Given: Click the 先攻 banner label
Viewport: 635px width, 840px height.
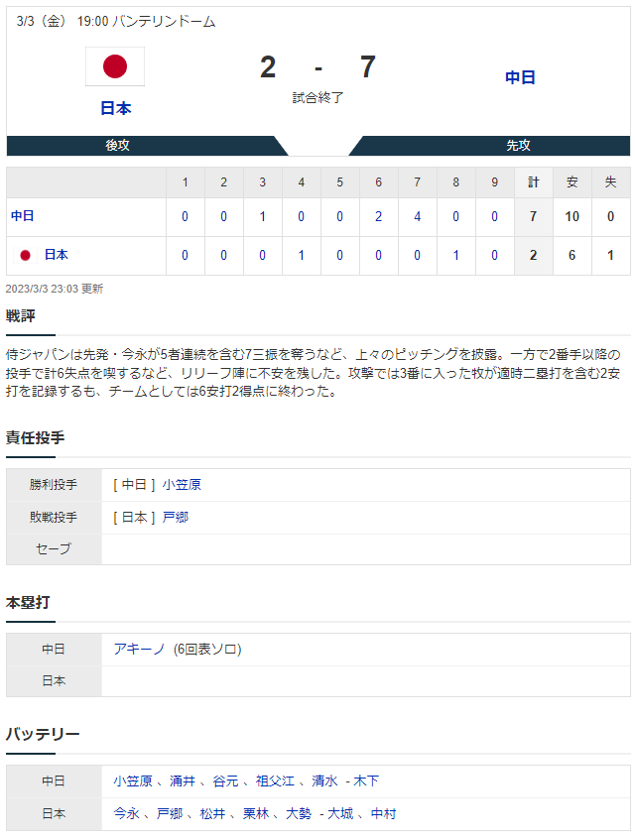Looking at the screenshot, I should coord(518,146).
